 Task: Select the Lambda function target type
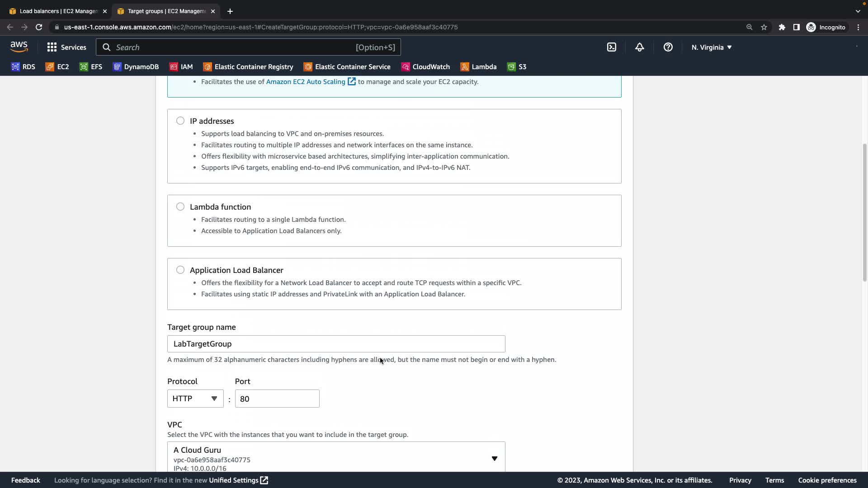(x=180, y=206)
